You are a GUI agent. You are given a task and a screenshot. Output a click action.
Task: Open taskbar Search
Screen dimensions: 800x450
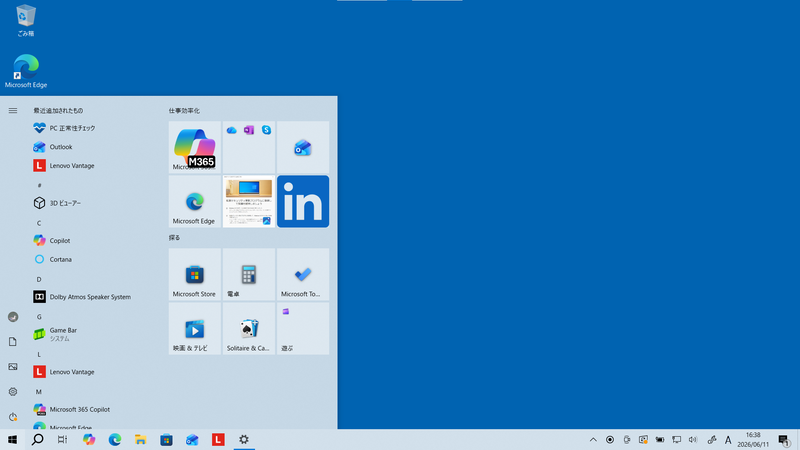38,439
